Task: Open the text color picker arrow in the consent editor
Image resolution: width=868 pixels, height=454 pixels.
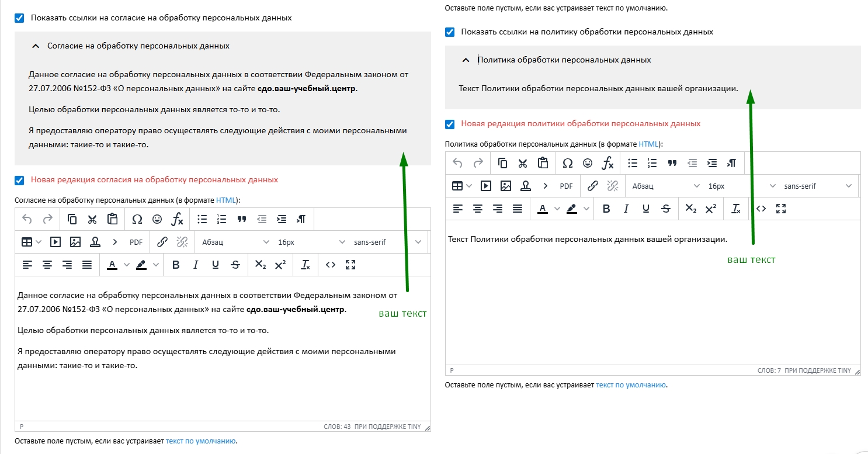Action: coord(127,265)
